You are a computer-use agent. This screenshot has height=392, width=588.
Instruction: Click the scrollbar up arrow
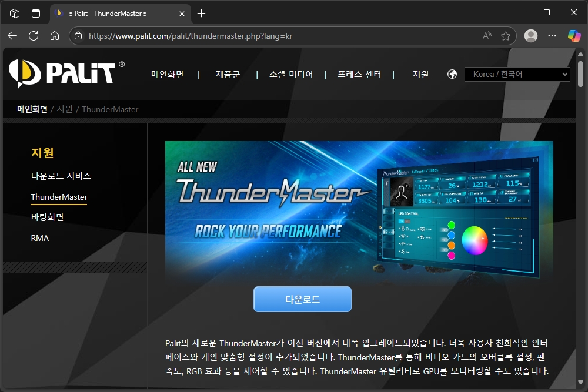(x=580, y=54)
